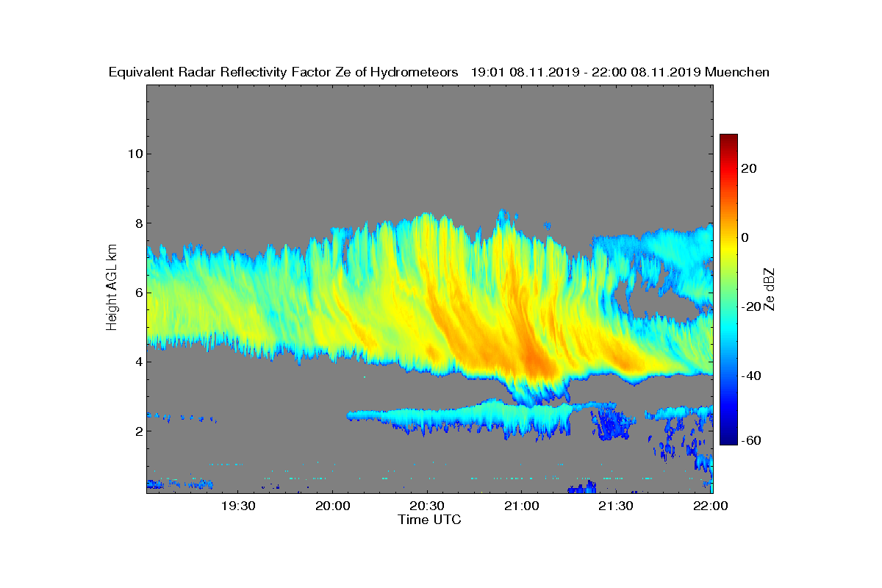The width and height of the screenshot is (882, 588).
Task: Click the colorbar tick label 0
Action: 745,237
